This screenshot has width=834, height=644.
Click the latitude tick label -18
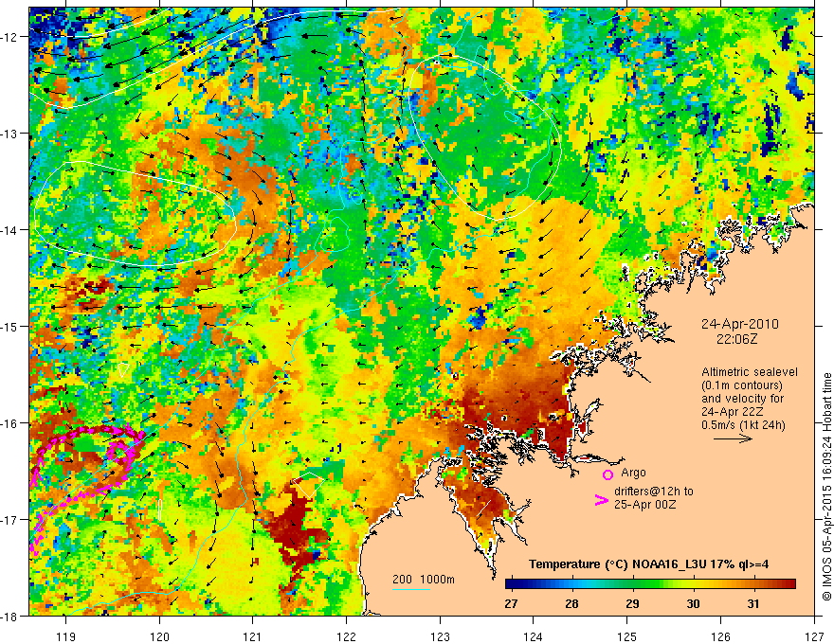(10, 616)
